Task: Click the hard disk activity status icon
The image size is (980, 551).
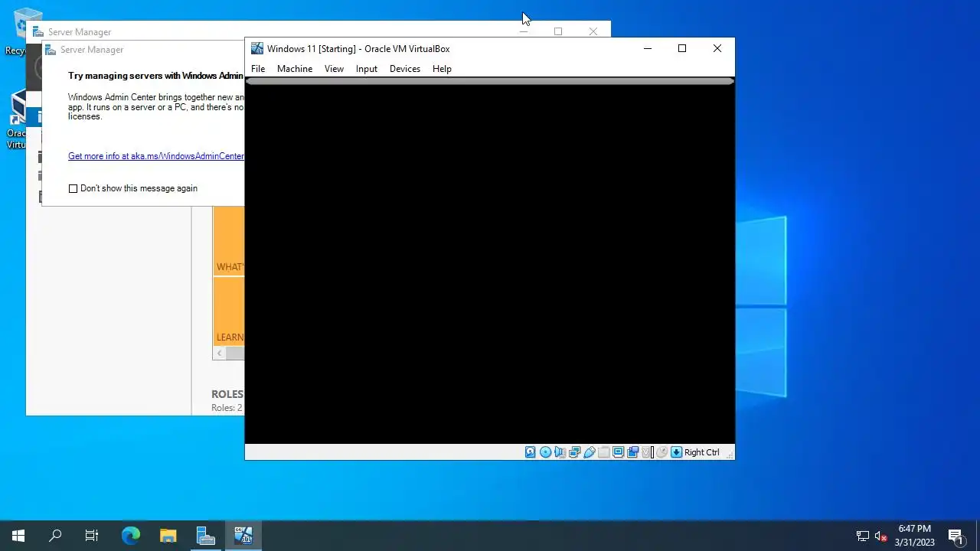Action: pos(530,452)
